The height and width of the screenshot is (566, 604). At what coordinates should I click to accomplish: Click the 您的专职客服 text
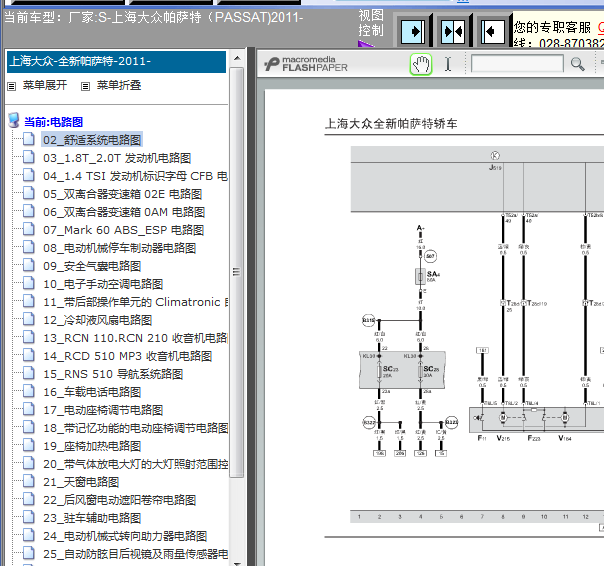552,27
